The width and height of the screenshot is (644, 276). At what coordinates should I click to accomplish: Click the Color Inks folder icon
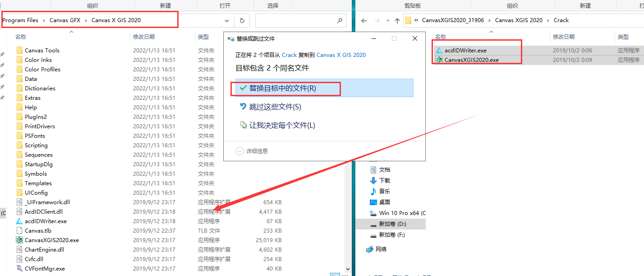click(x=19, y=60)
